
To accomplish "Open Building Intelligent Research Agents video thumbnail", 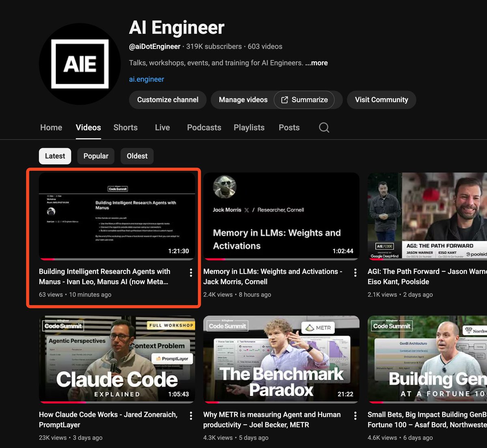I will pos(117,216).
